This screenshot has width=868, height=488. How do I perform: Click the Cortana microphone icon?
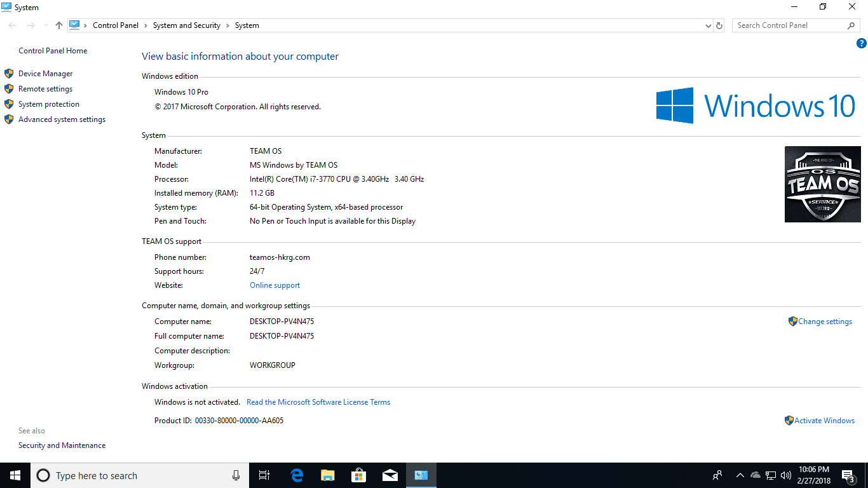(236, 475)
